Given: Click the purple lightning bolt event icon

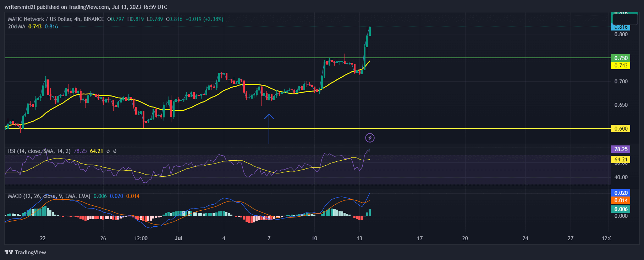Looking at the screenshot, I should click(370, 138).
